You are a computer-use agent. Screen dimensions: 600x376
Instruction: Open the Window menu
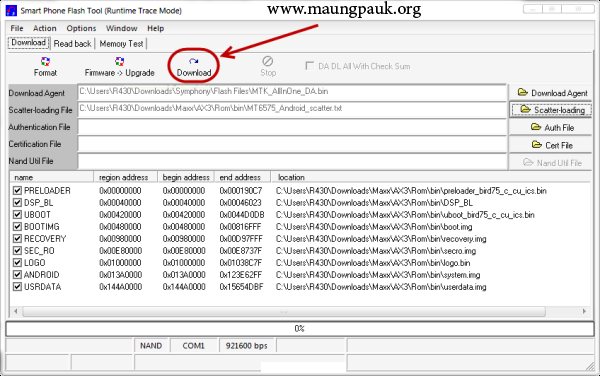click(x=122, y=28)
